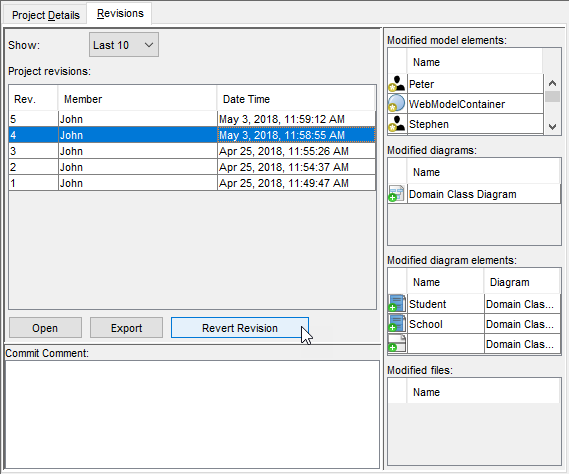
Task: Click the School class element icon
Action: click(x=397, y=323)
